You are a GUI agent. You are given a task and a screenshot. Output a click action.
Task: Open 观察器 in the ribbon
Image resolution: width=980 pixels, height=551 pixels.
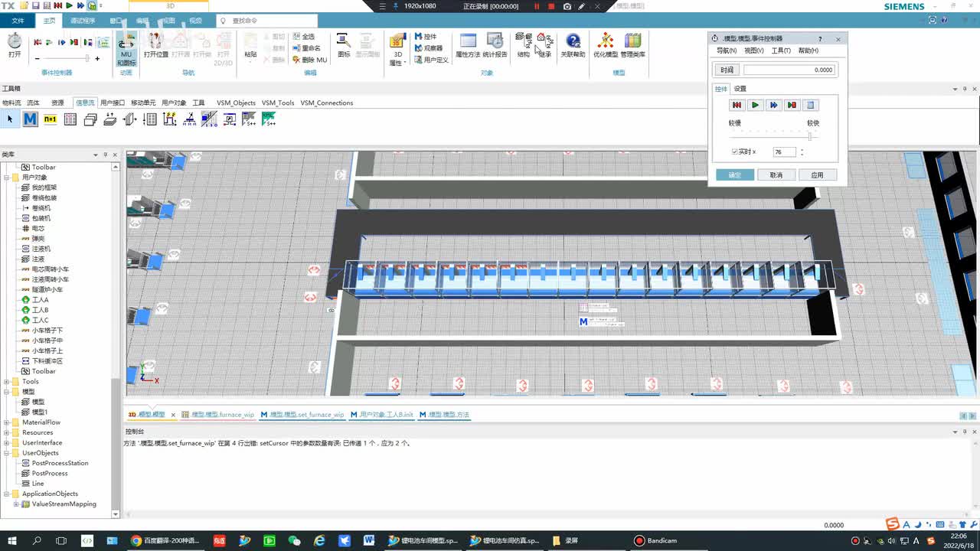coord(428,48)
